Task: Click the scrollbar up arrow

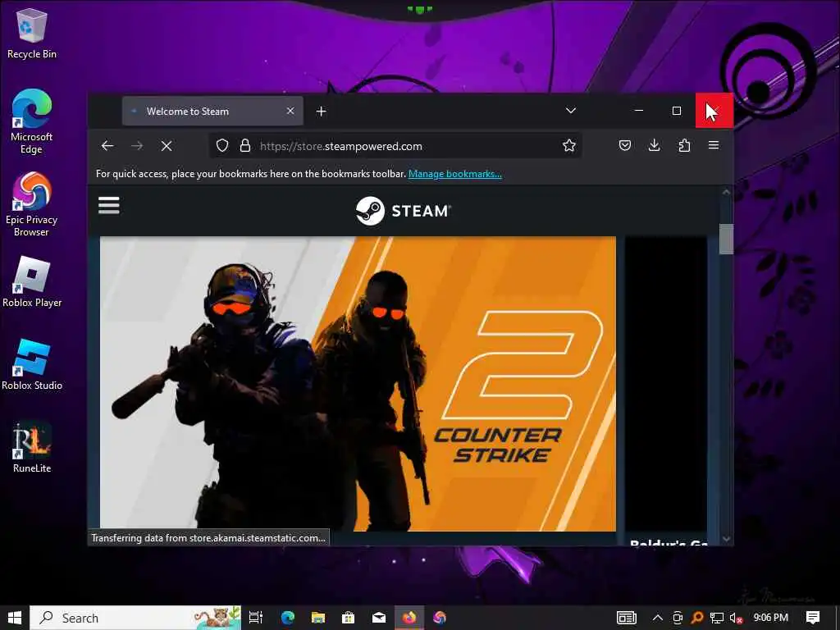Action: tap(726, 192)
